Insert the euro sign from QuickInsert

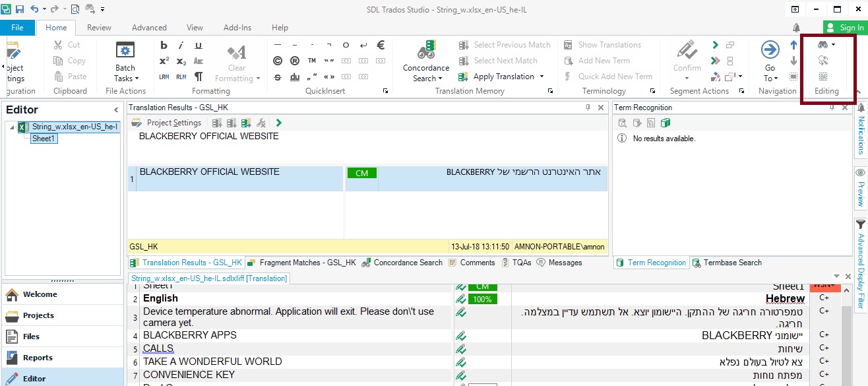point(381,46)
